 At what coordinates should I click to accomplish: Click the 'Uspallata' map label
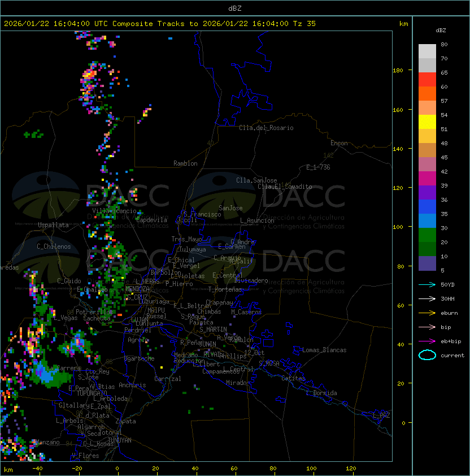53,225
